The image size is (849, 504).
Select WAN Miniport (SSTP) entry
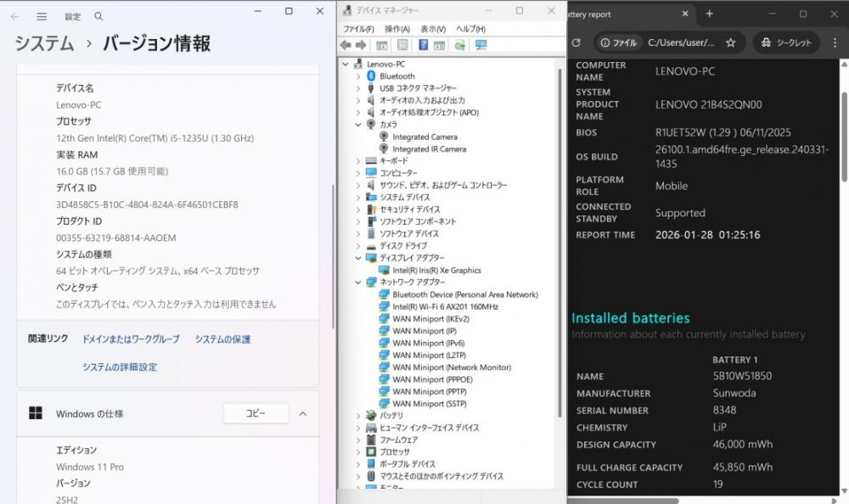(430, 403)
